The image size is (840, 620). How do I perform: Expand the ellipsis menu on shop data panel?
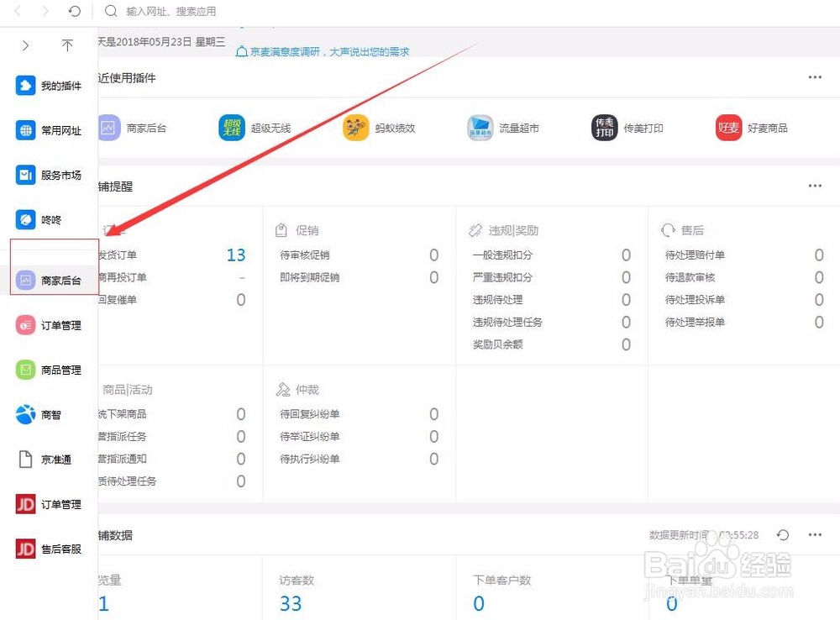(x=814, y=534)
